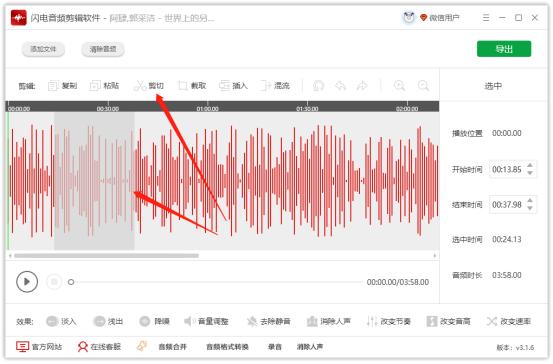Zoom in the waveform with magnifier plus
553x364 pixels.
pyautogui.click(x=399, y=86)
